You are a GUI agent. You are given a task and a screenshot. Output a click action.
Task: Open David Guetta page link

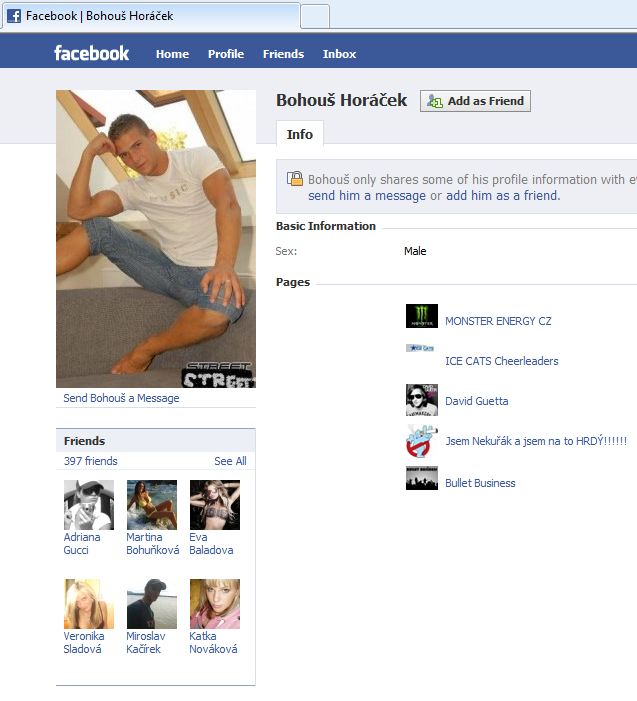point(477,401)
